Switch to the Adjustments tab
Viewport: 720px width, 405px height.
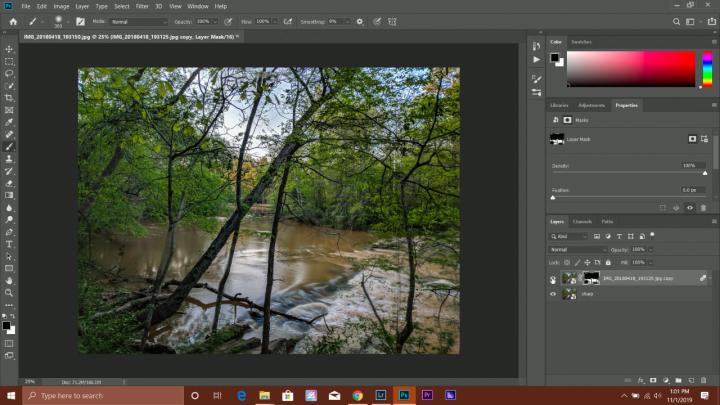point(591,106)
